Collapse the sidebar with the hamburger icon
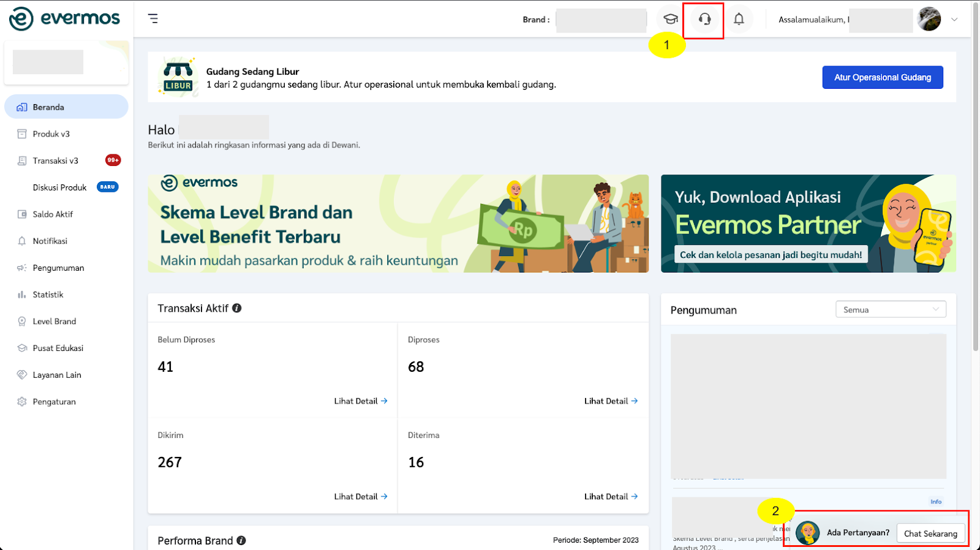 [153, 19]
